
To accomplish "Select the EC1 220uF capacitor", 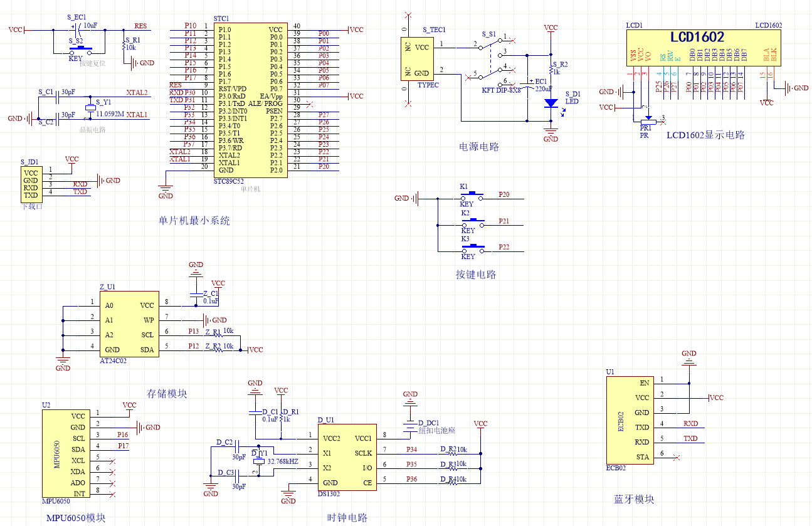I will pyautogui.click(x=529, y=85).
